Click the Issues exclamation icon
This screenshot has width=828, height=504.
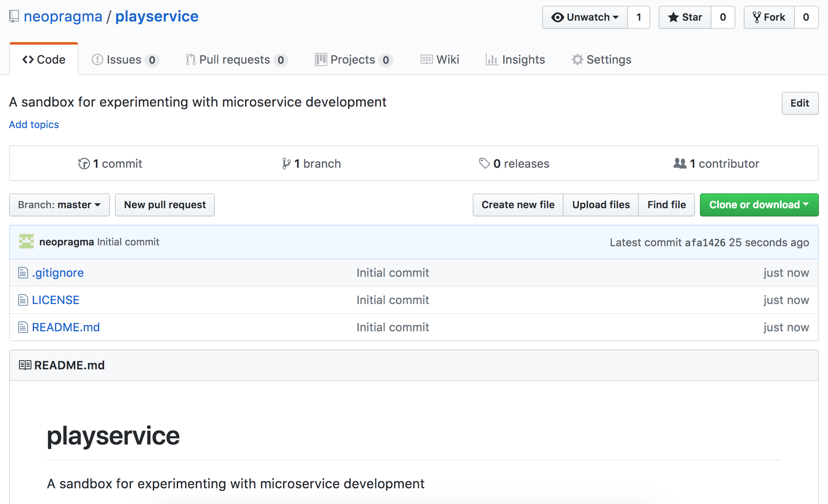pyautogui.click(x=97, y=59)
